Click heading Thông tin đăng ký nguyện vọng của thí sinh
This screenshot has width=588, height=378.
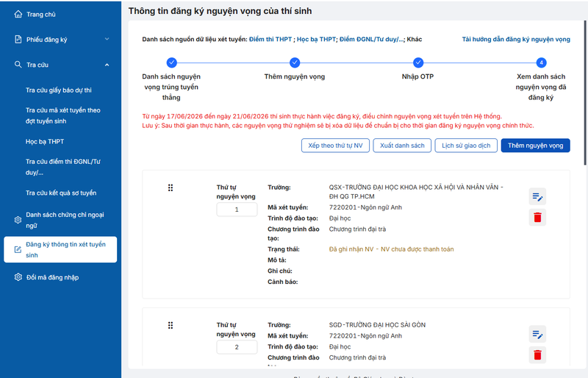220,11
